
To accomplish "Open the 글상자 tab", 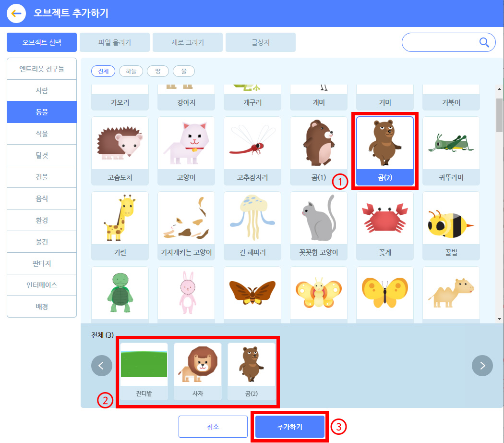I will click(261, 42).
